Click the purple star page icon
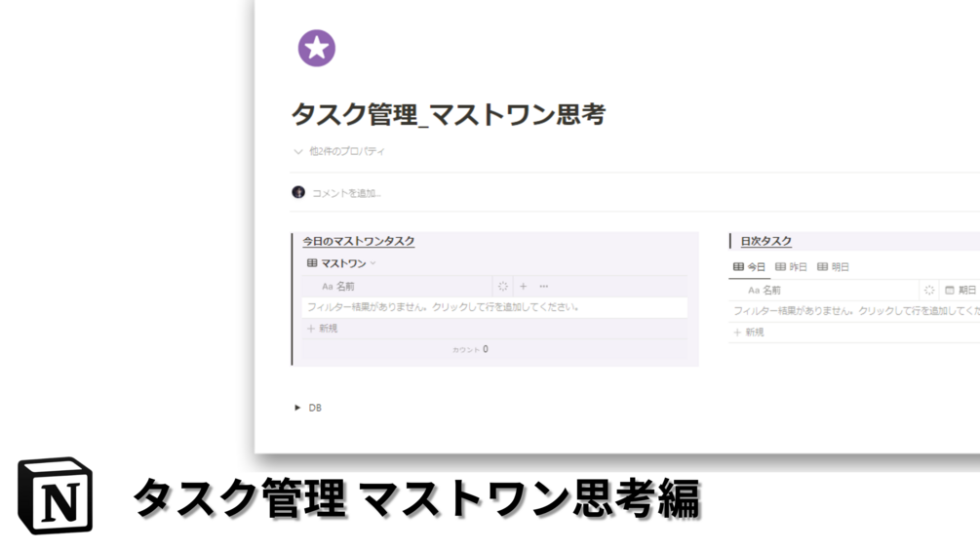 tap(316, 48)
